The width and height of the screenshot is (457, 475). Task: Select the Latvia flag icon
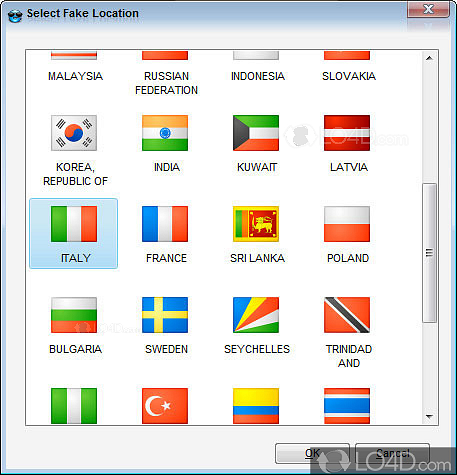tap(347, 133)
